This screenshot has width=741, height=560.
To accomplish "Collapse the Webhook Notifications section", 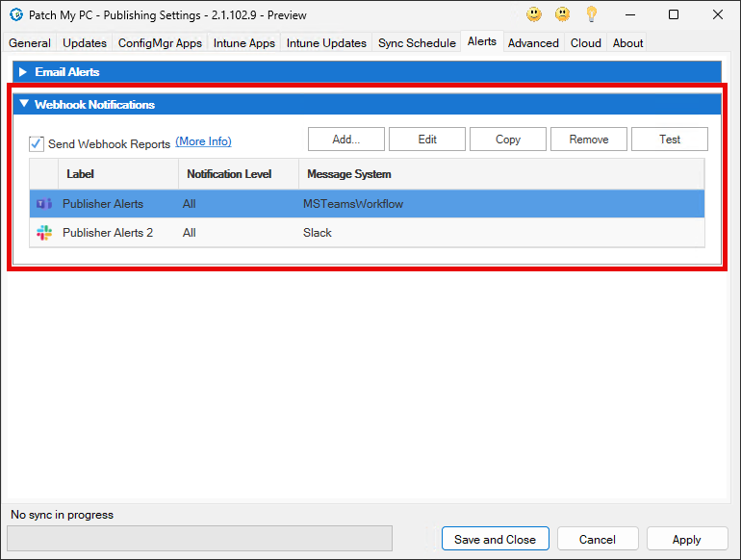I will [x=23, y=105].
